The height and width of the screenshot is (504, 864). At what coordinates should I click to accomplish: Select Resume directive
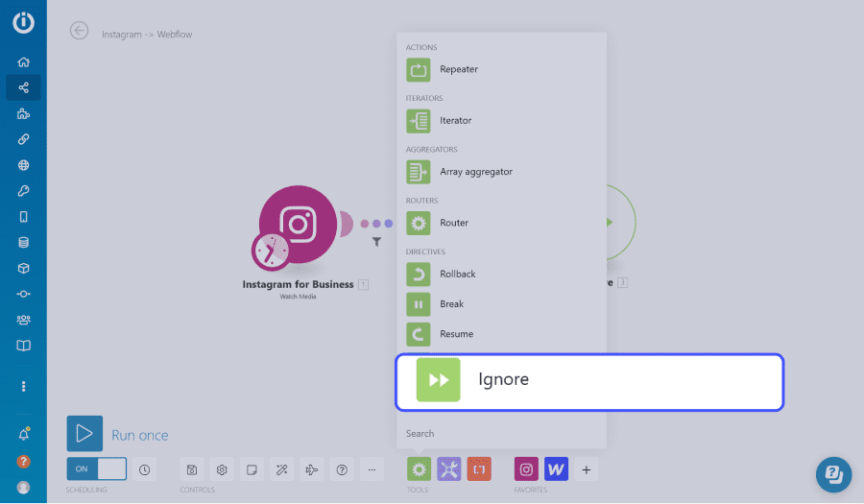tap(501, 334)
